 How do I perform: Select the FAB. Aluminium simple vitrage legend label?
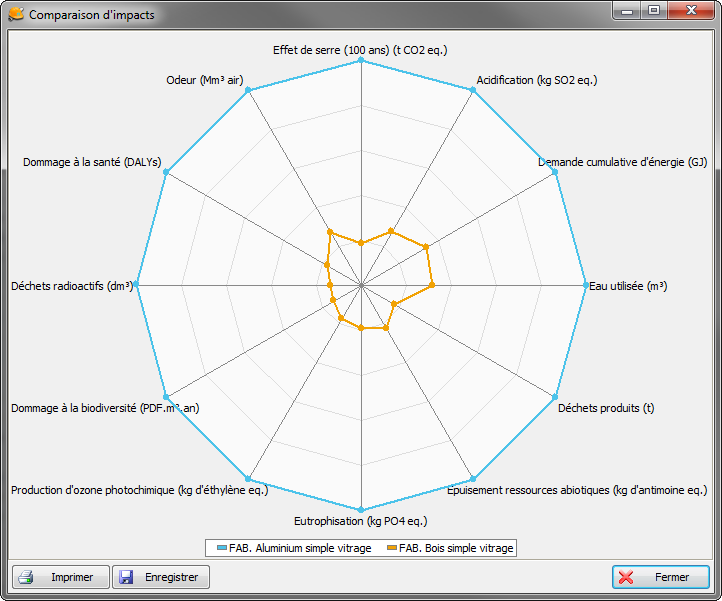point(300,548)
